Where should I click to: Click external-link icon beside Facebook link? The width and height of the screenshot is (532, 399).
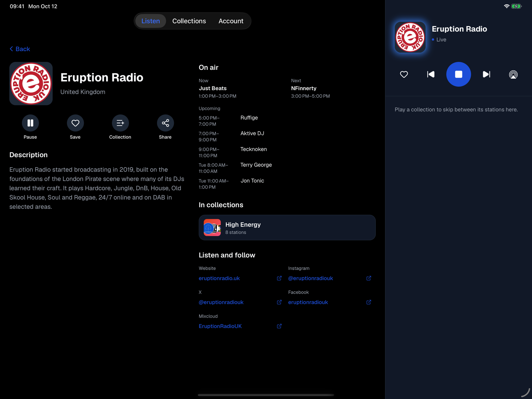(369, 302)
